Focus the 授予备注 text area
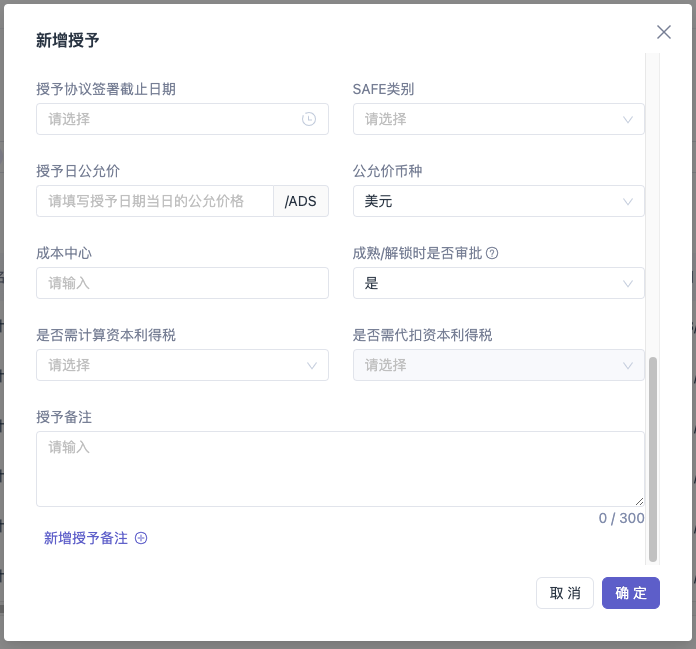This screenshot has width=696, height=649. (x=340, y=469)
